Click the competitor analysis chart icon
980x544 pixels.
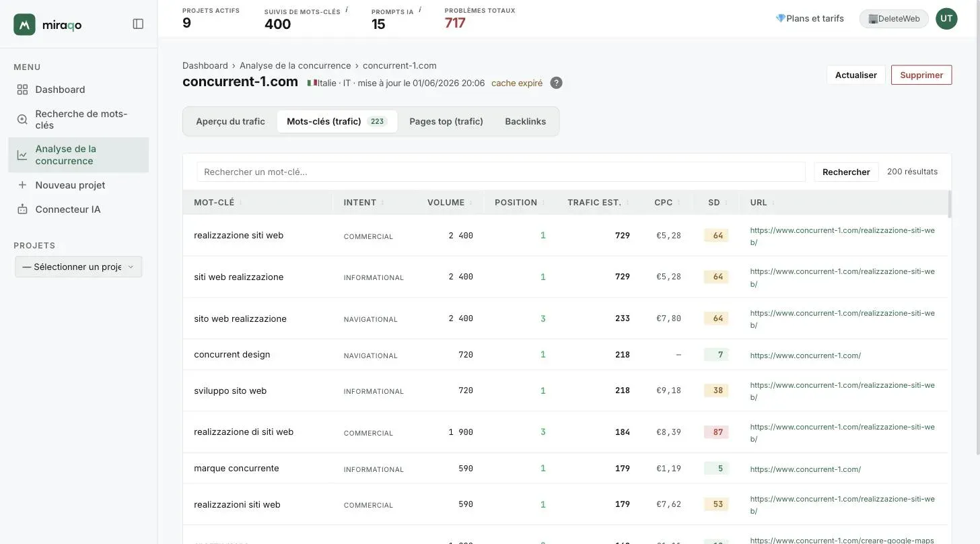22,155
